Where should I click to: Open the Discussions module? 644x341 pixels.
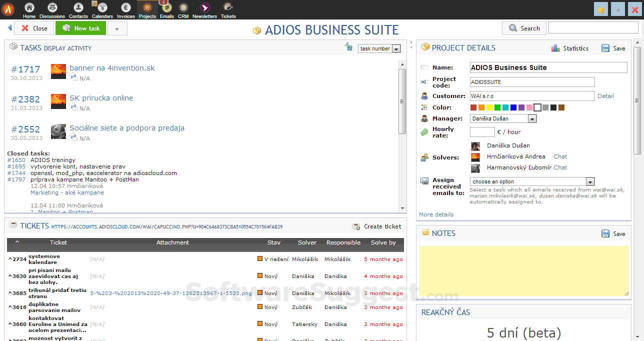point(52,10)
